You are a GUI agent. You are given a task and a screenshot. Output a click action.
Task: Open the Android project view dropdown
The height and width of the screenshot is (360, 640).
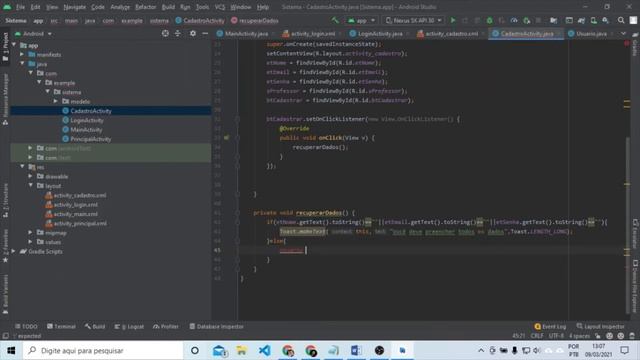[33, 33]
